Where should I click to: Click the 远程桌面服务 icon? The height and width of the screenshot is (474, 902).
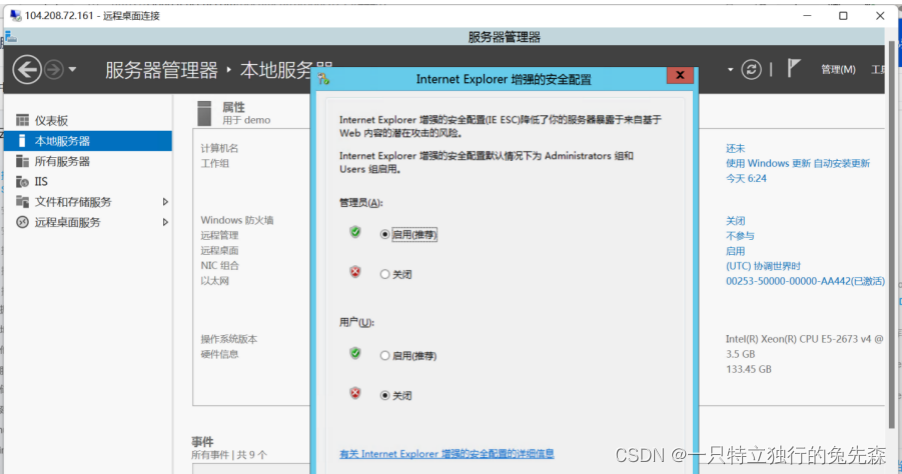[x=22, y=222]
